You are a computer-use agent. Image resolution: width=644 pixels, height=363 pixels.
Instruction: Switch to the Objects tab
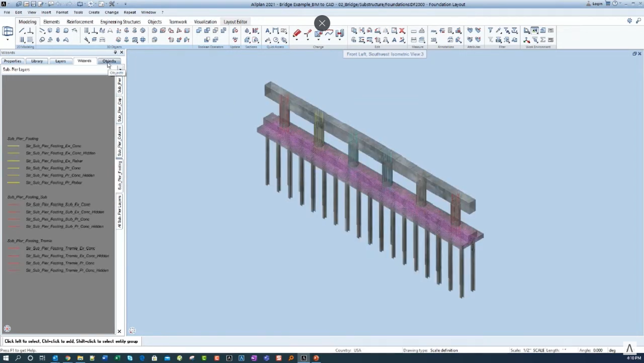tap(109, 61)
